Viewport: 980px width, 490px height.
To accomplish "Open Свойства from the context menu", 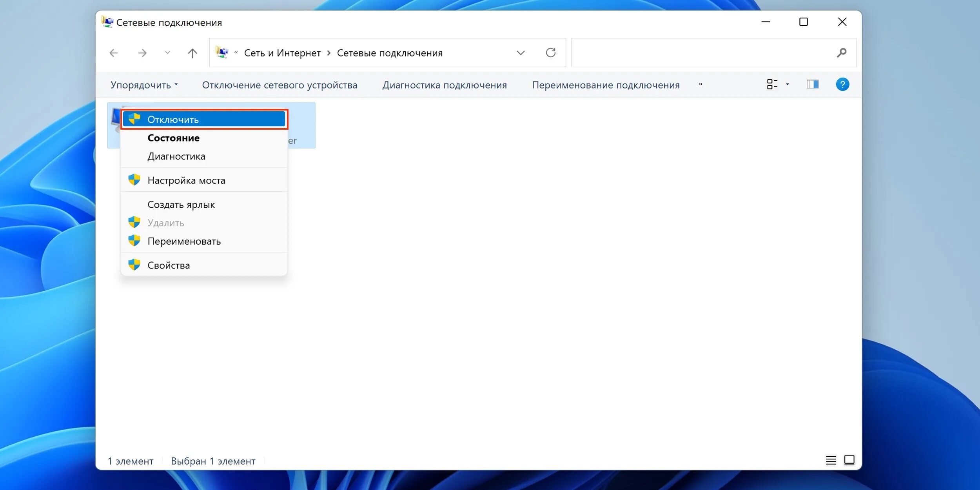I will pos(204,265).
